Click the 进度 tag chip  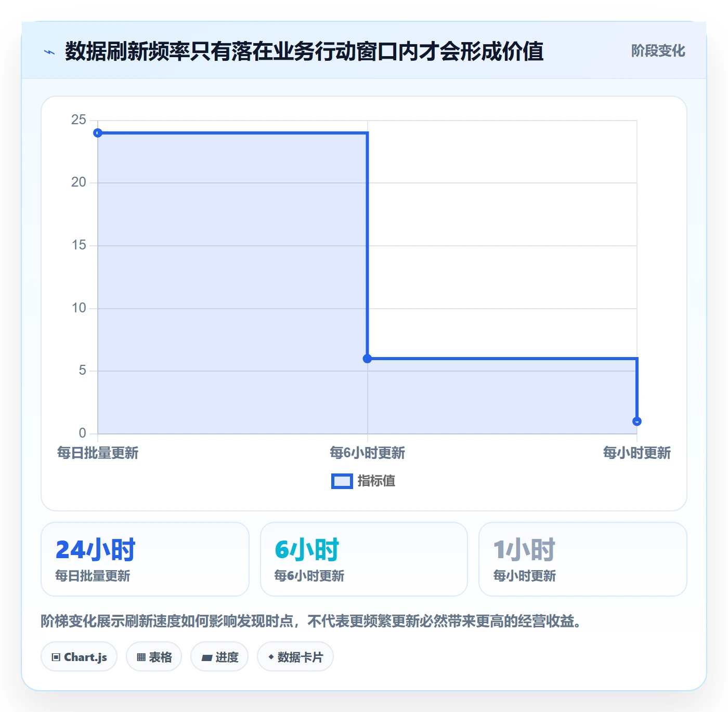click(x=219, y=657)
